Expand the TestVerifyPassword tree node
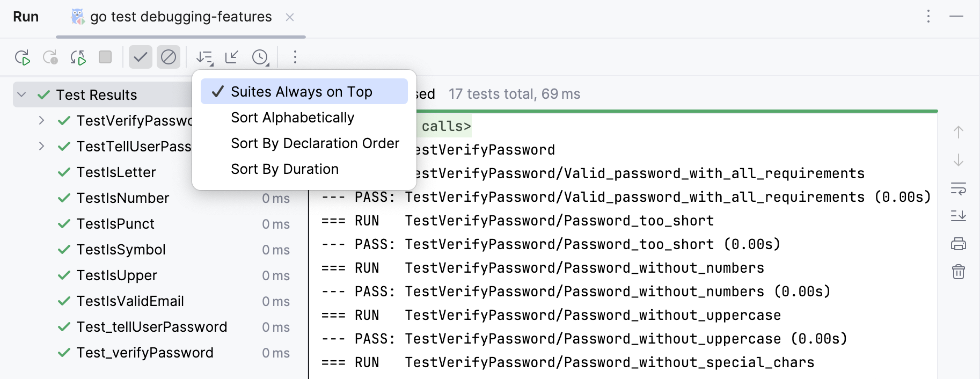The height and width of the screenshot is (379, 980). click(x=41, y=121)
